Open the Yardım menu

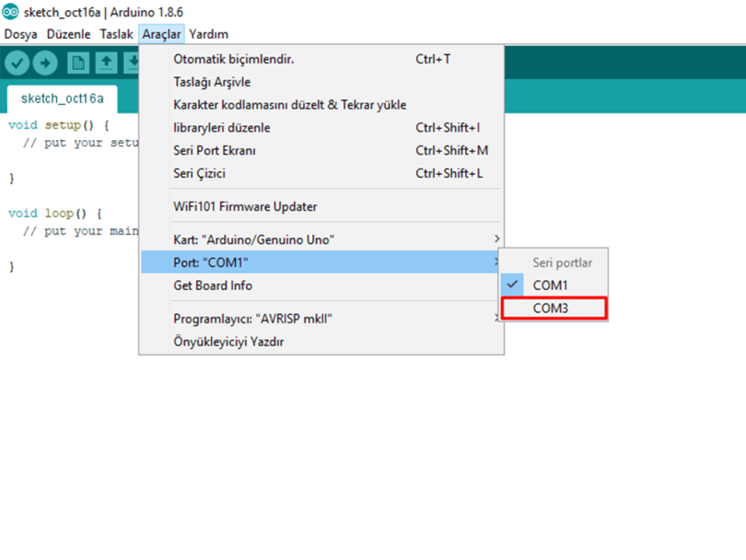click(208, 34)
